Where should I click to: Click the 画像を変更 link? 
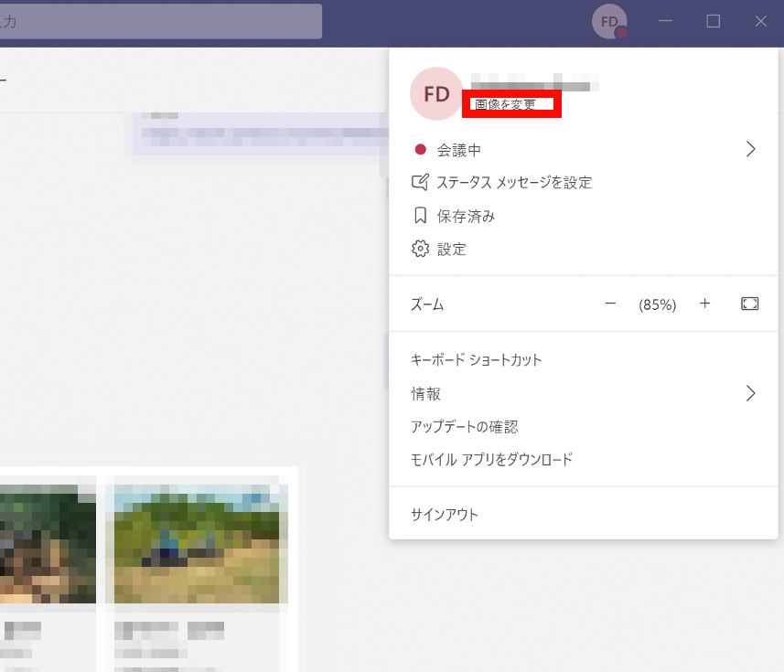506,104
